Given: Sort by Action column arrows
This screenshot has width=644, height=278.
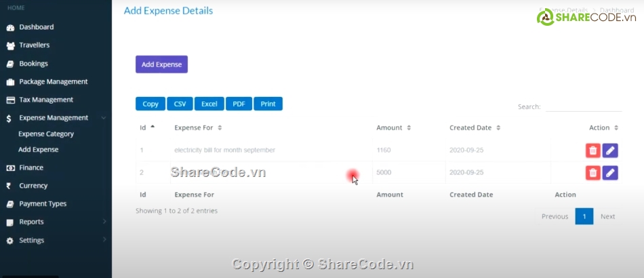Looking at the screenshot, I should 616,127.
